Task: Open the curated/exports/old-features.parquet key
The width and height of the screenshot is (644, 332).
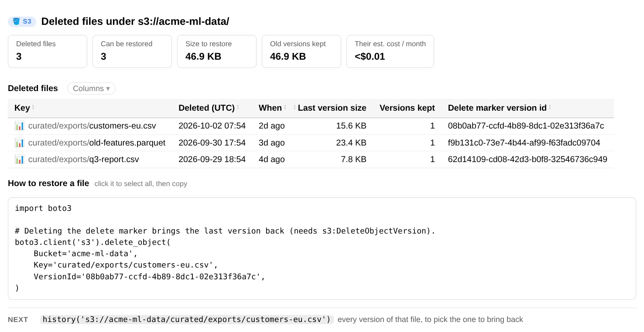Action: click(97, 142)
